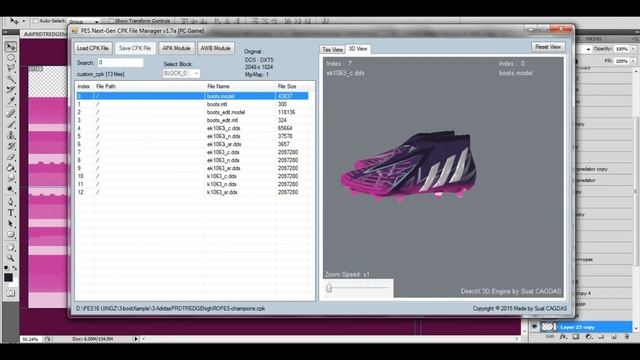
Task: Select the k1063_c.dds row at index 10
Action: tap(192, 176)
